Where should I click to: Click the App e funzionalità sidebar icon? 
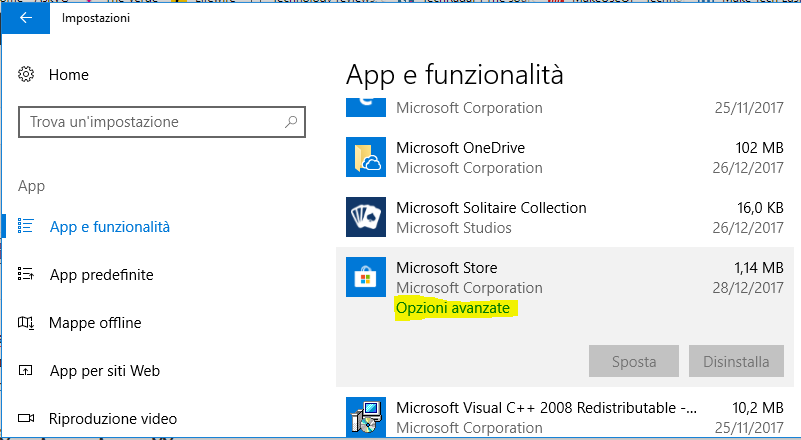[x=27, y=227]
